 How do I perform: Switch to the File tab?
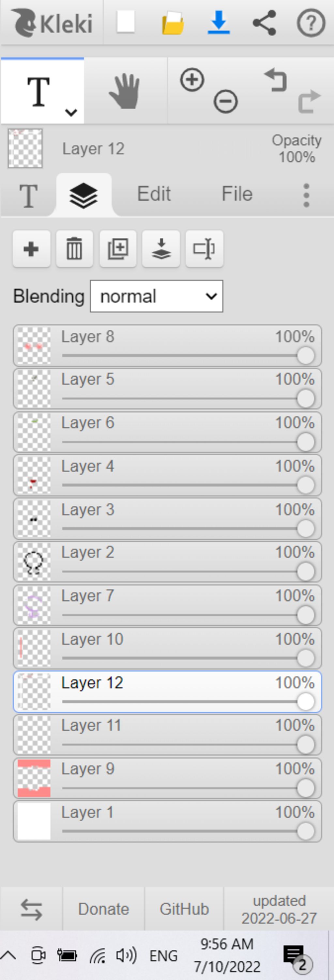[237, 194]
